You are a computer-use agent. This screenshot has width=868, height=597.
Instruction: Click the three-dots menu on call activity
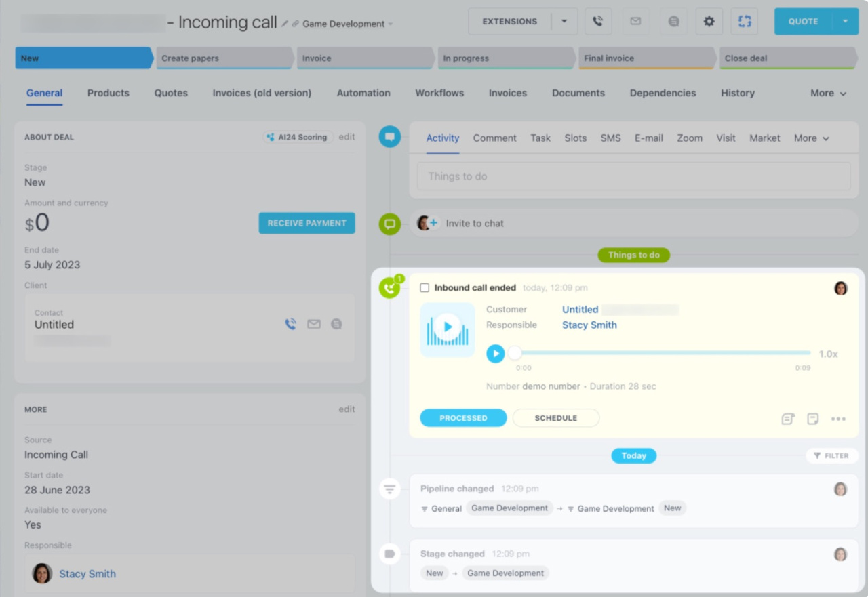click(838, 419)
